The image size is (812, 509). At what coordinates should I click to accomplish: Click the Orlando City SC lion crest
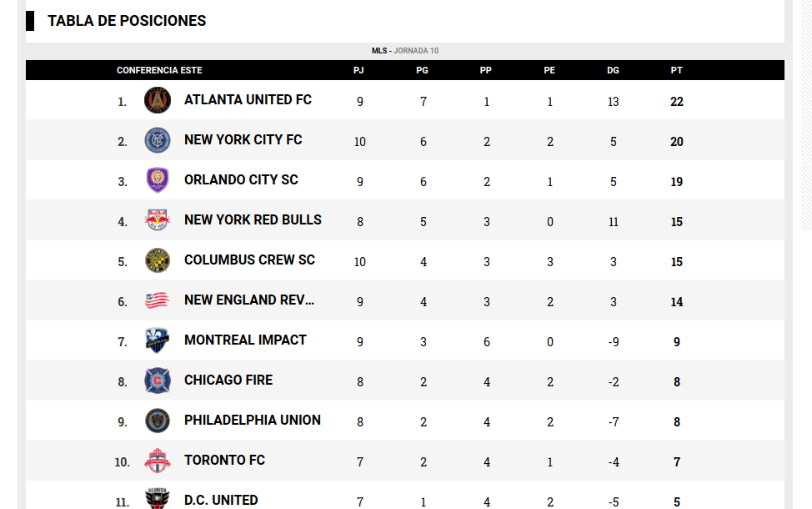157,180
